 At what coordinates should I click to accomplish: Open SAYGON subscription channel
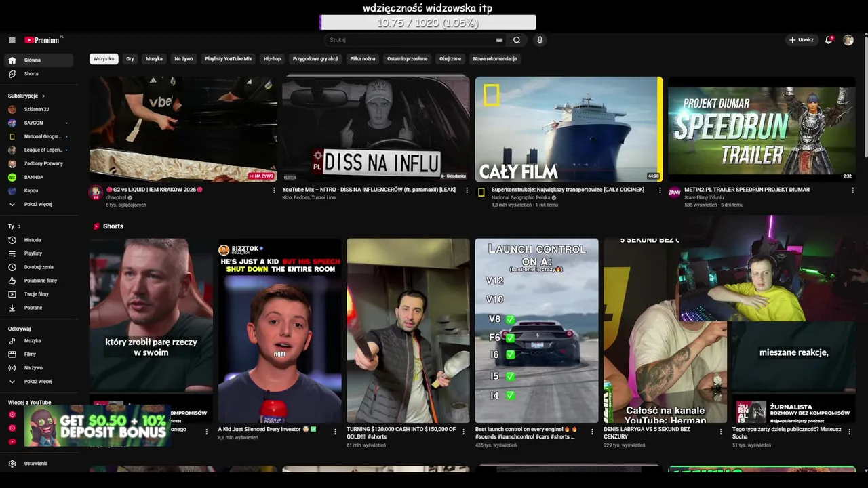point(39,123)
